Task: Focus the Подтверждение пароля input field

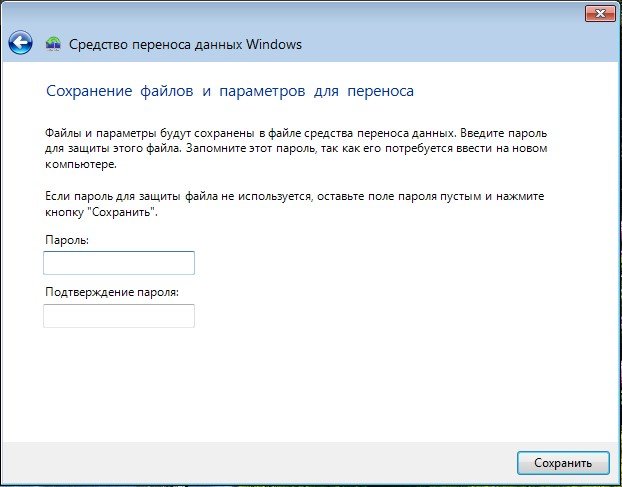Action: (119, 316)
